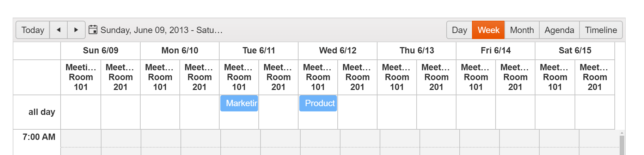Viewport: 644px width, 155px height.
Task: Click Thursday Room 101 all-day cell
Action: [x=397, y=112]
